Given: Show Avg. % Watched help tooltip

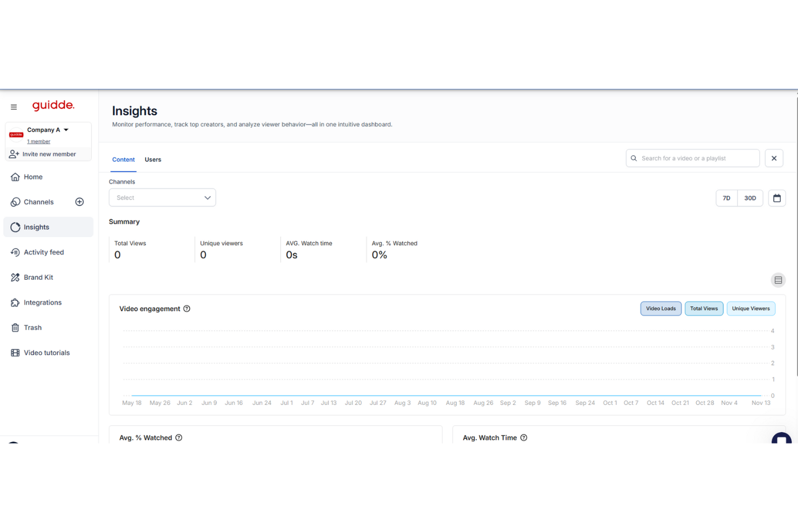Looking at the screenshot, I should point(179,438).
